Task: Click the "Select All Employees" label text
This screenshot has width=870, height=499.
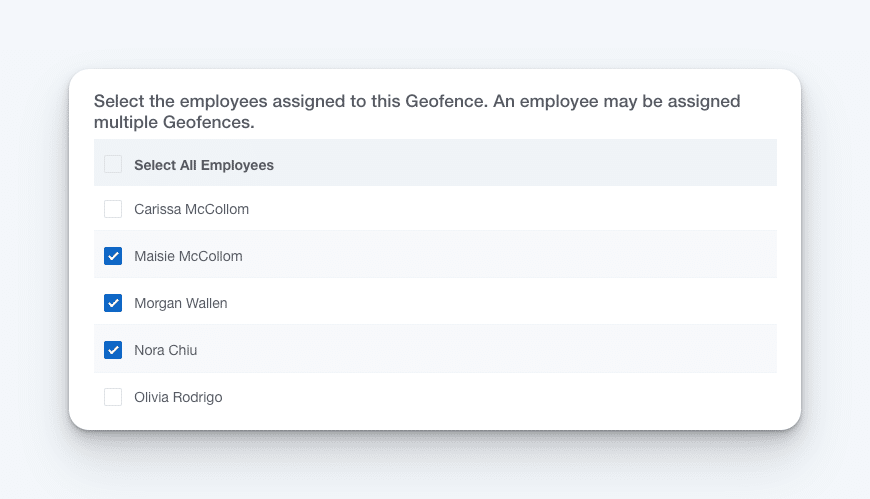Action: pyautogui.click(x=204, y=165)
